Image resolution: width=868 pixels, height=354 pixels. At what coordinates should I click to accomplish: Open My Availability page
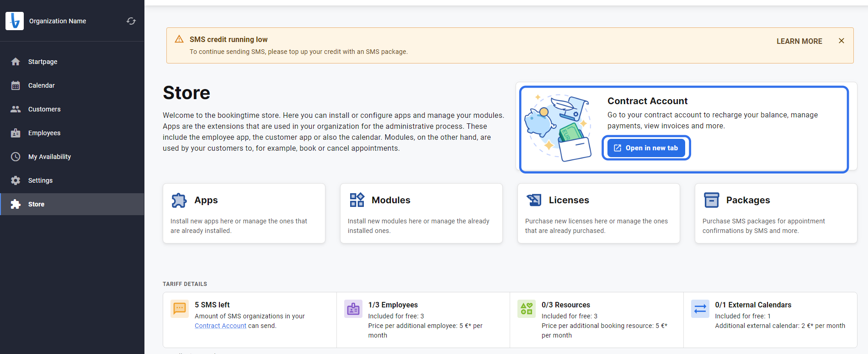point(72,157)
